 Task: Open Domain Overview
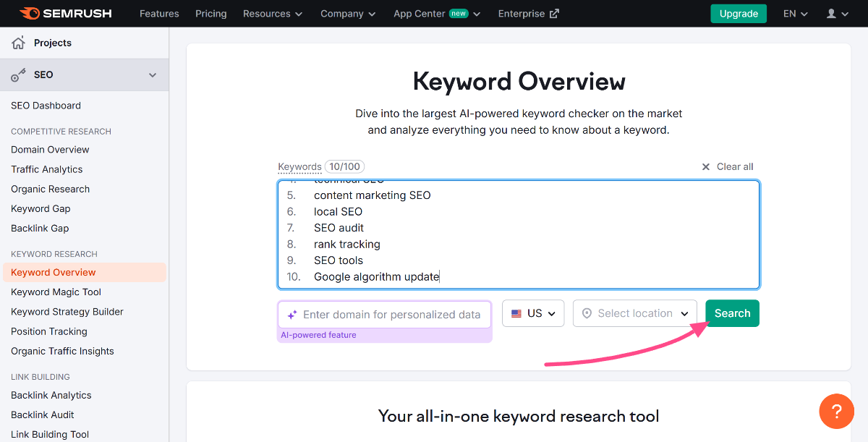click(50, 150)
